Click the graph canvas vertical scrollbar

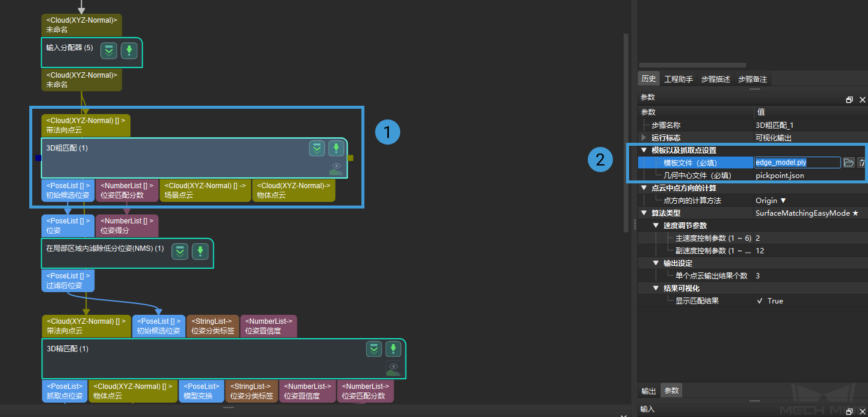click(626, 131)
